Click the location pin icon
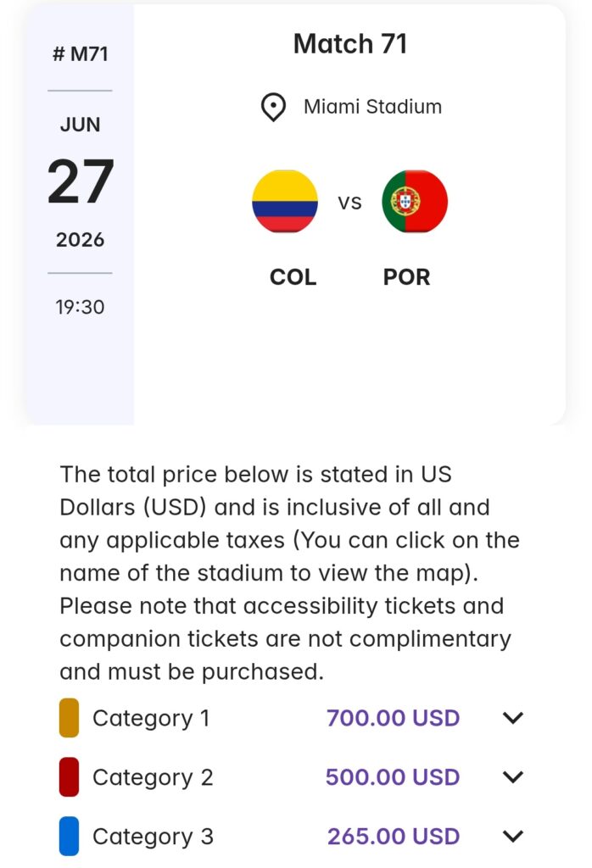 (x=272, y=108)
